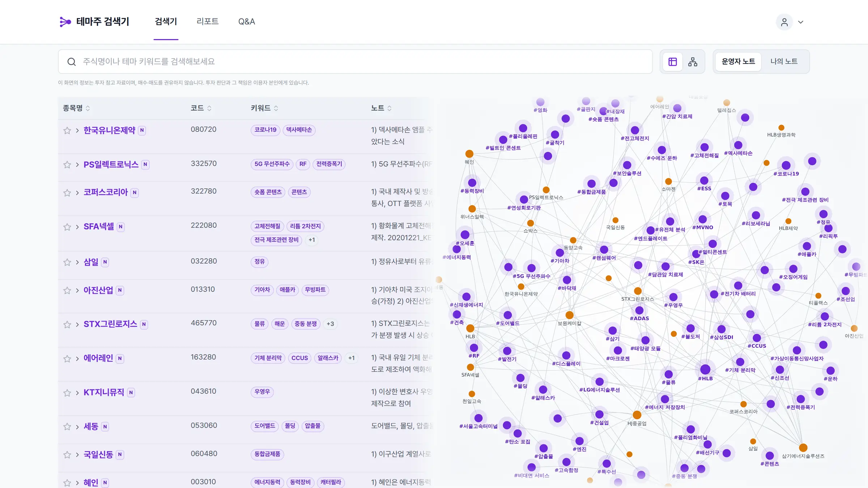This screenshot has width=868, height=488.
Task: Click the 고체전해질 keyword tag
Action: [267, 226]
